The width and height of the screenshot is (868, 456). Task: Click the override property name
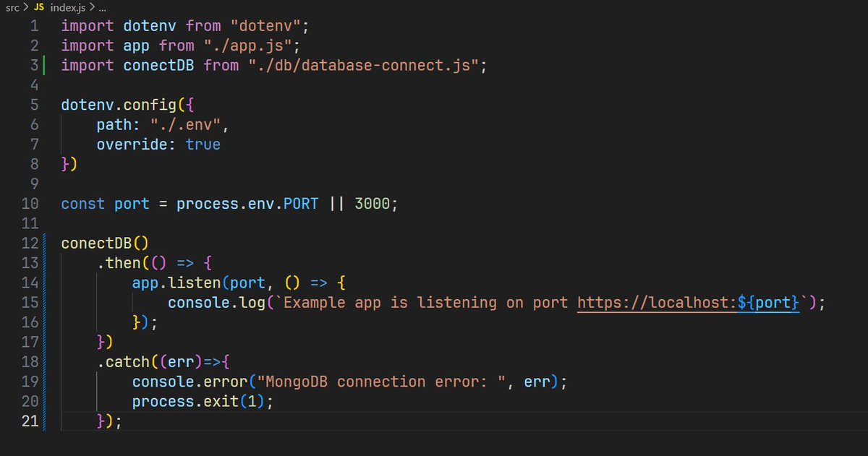coord(132,145)
